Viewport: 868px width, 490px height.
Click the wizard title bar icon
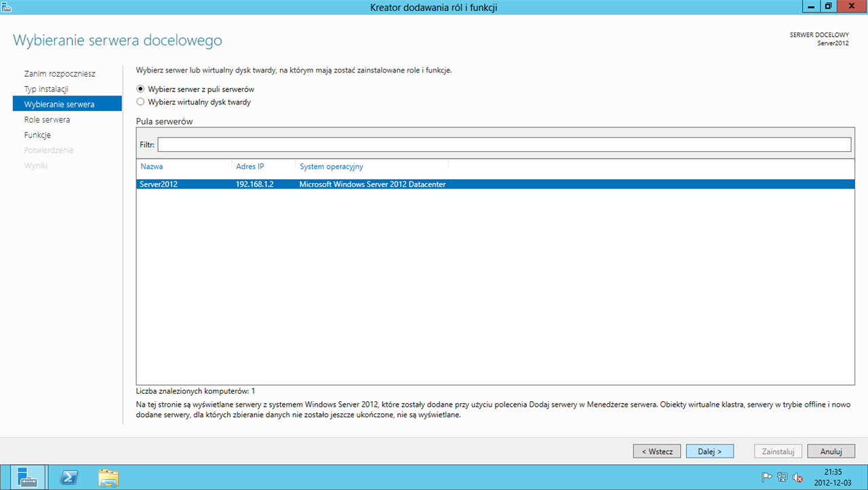point(6,7)
